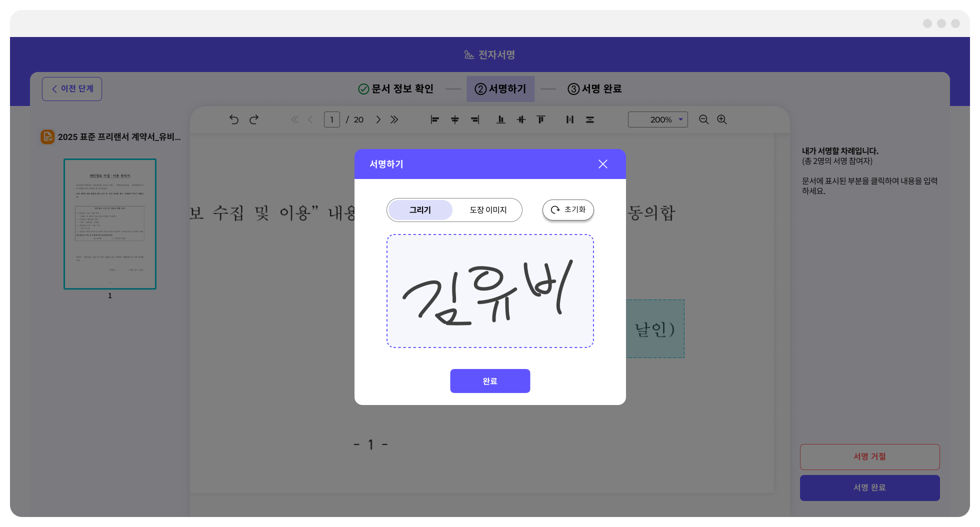Screen dimensions: 980x527
Task: Click the zoom out magnifier icon
Action: click(703, 119)
